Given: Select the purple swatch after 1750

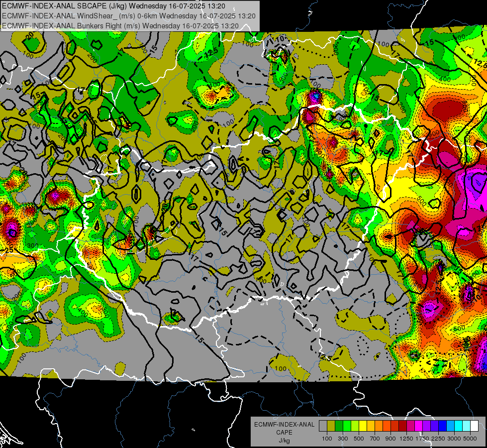Looking at the screenshot, I should tap(426, 426).
